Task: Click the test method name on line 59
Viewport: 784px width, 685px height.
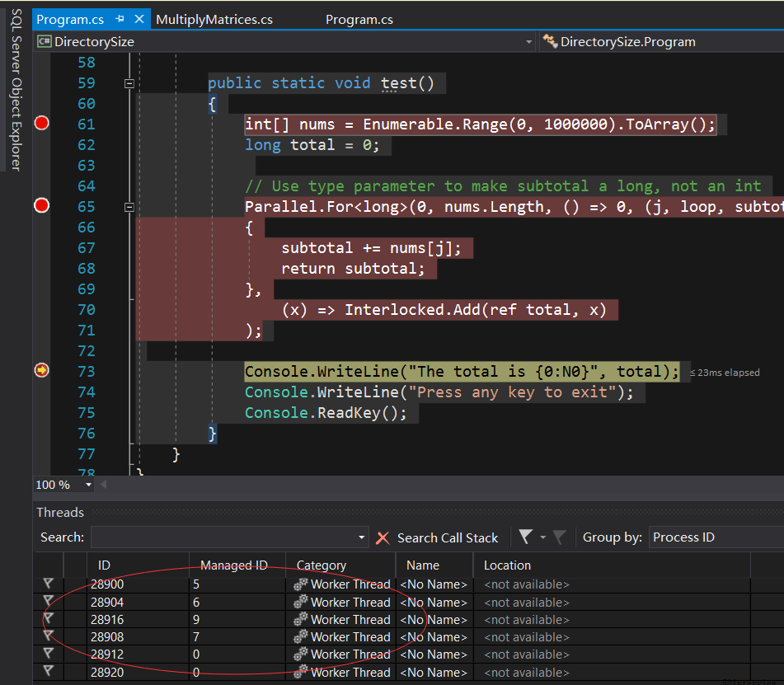Action: click(x=398, y=83)
